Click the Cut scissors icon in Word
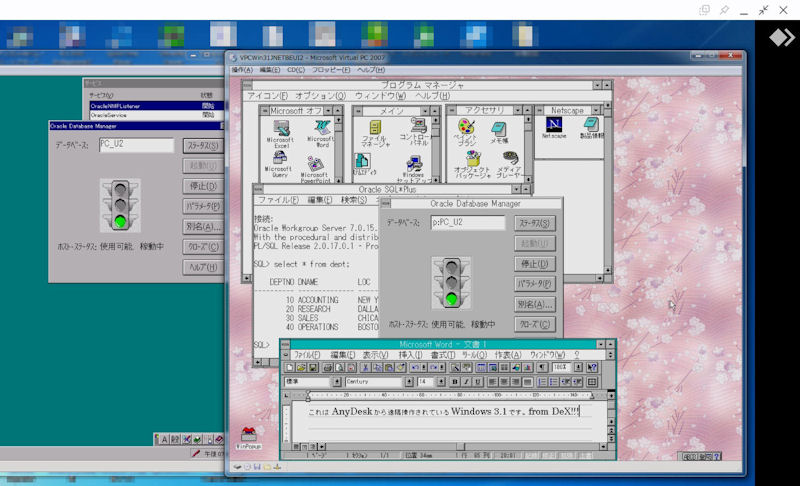The image size is (800, 486). click(365, 367)
